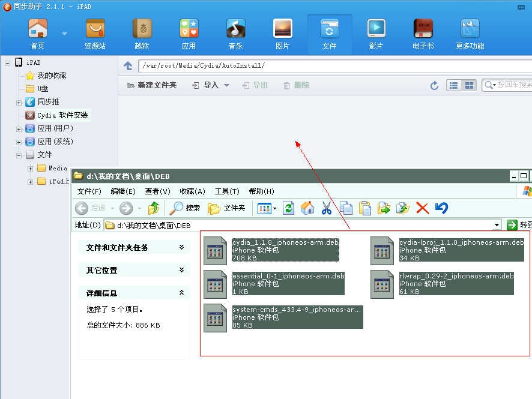Open 工具(T) menu in Explorer window
Image resolution: width=532 pixels, height=399 pixels.
tap(227, 191)
